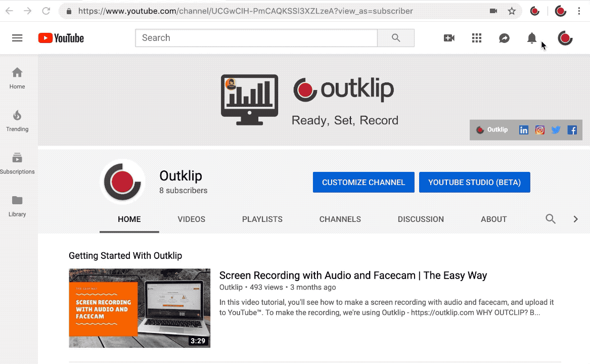
Task: Reload the page with the refresh icon
Action: coord(46,11)
